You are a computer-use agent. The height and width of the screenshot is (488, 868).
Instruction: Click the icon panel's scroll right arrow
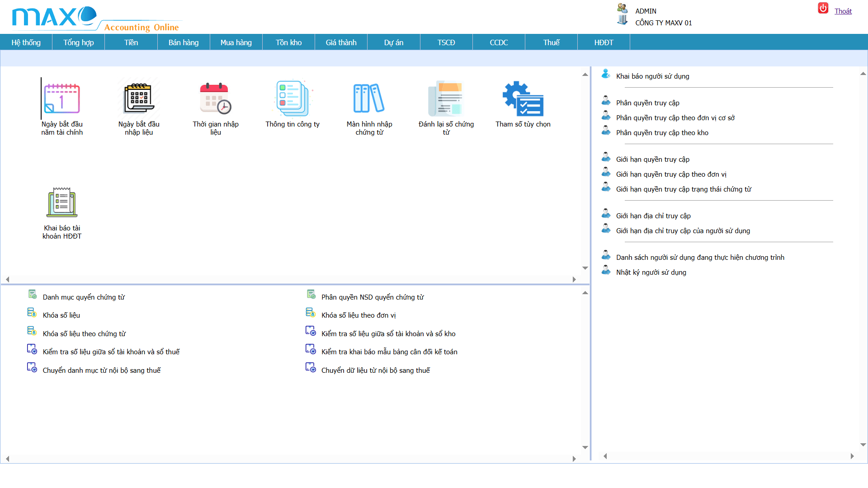pos(574,280)
